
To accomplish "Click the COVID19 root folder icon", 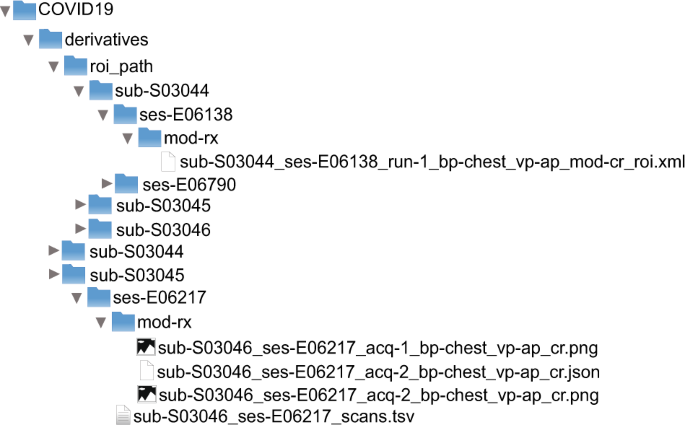I will point(27,15).
